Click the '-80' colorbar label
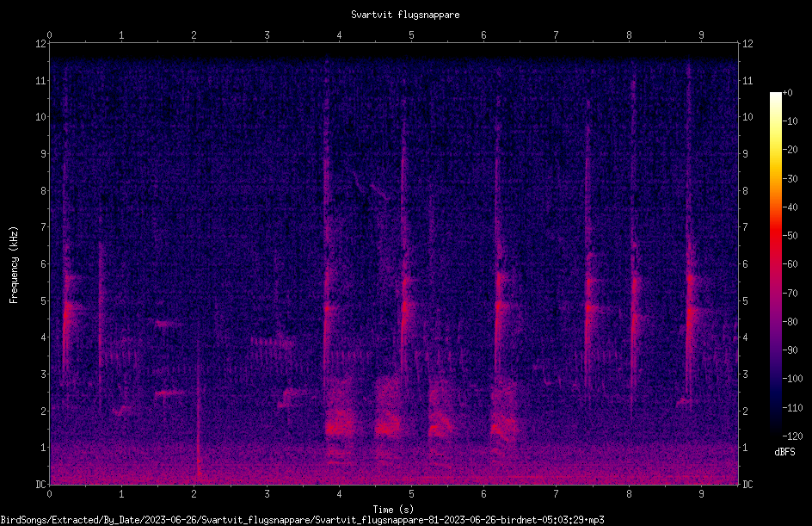The image size is (812, 526). click(790, 322)
